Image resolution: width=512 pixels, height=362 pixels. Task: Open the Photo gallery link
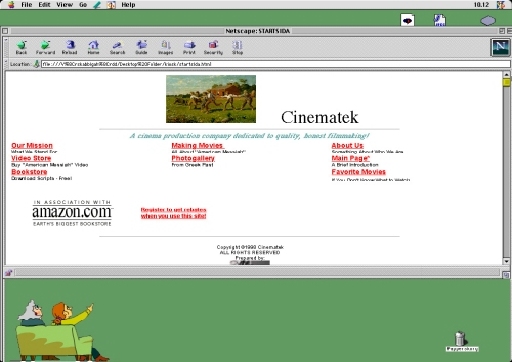point(193,158)
